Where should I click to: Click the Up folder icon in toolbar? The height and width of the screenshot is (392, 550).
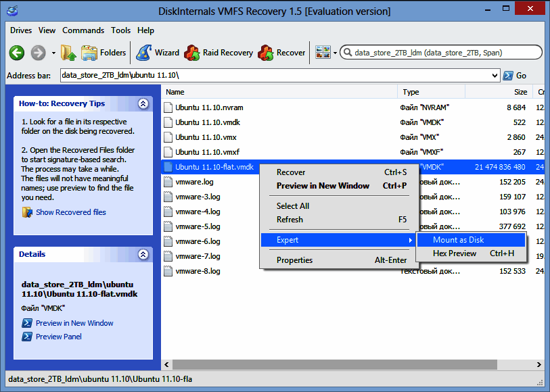pos(67,53)
